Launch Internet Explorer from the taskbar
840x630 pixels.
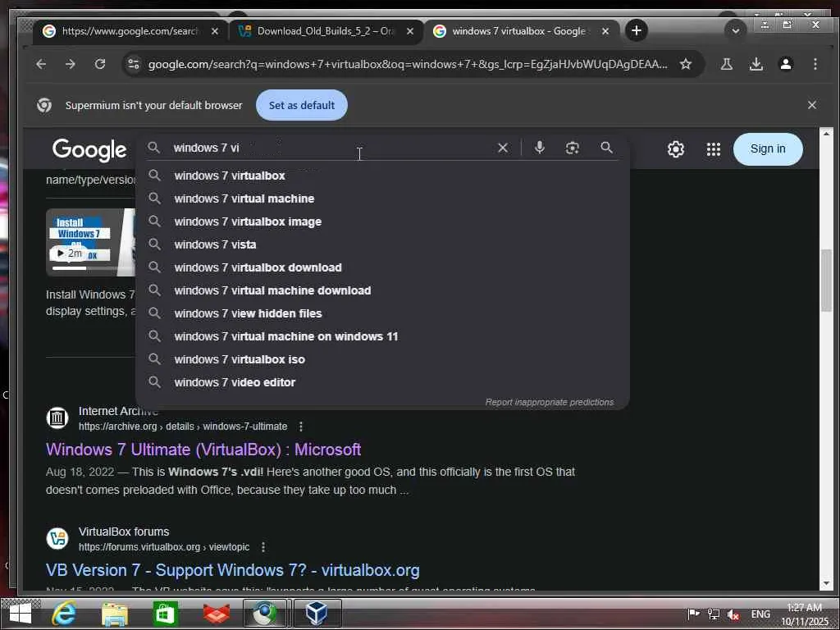pos(64,614)
